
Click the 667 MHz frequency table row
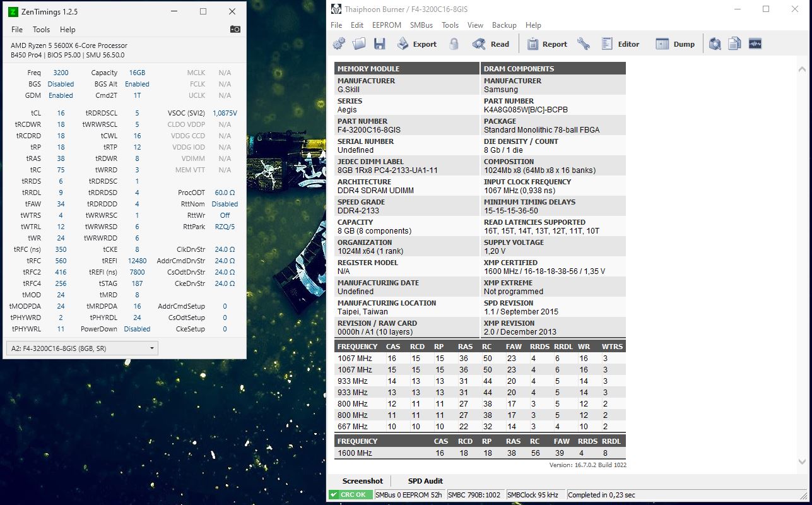click(x=480, y=427)
